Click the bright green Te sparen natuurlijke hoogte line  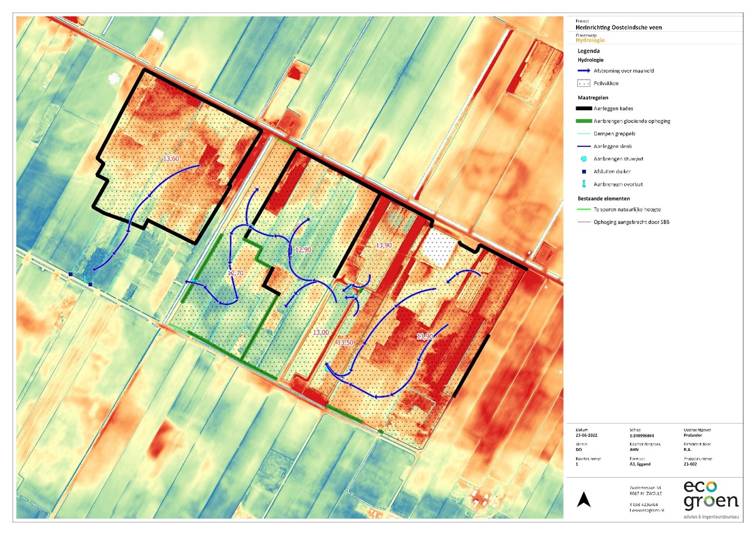584,209
